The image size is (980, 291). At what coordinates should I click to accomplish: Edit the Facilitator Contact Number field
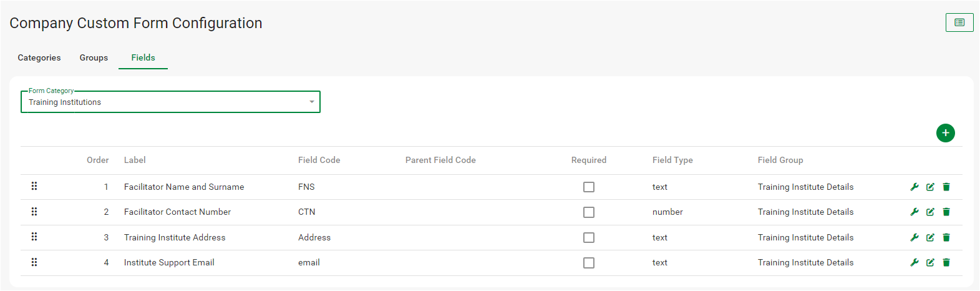(930, 212)
